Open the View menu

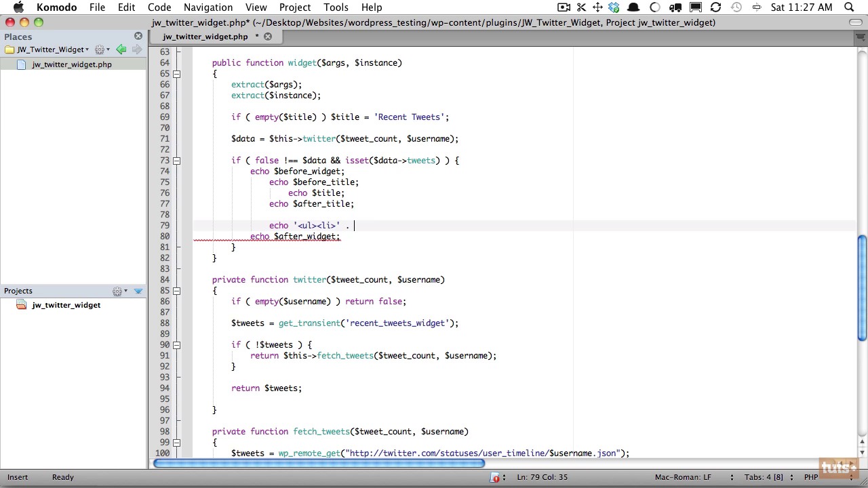(256, 7)
